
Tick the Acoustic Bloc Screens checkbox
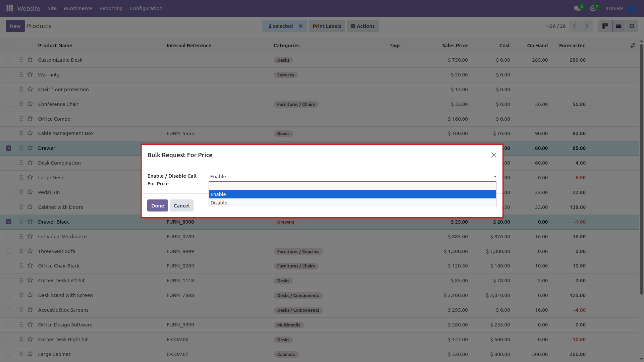tap(9, 310)
